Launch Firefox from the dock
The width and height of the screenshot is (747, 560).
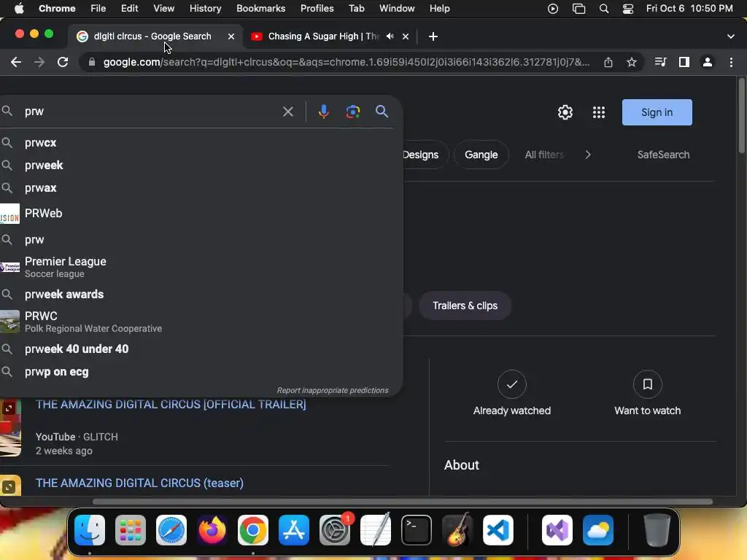(x=212, y=530)
